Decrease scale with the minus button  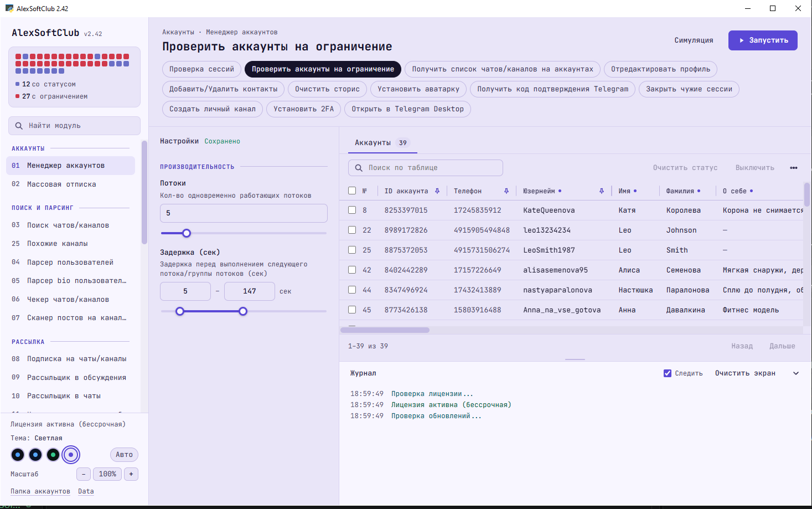tap(84, 474)
